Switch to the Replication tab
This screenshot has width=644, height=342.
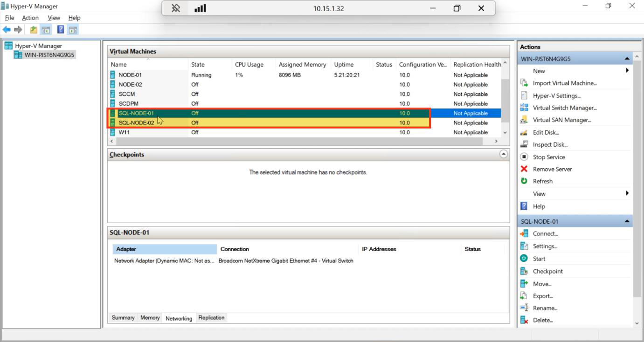pyautogui.click(x=211, y=318)
